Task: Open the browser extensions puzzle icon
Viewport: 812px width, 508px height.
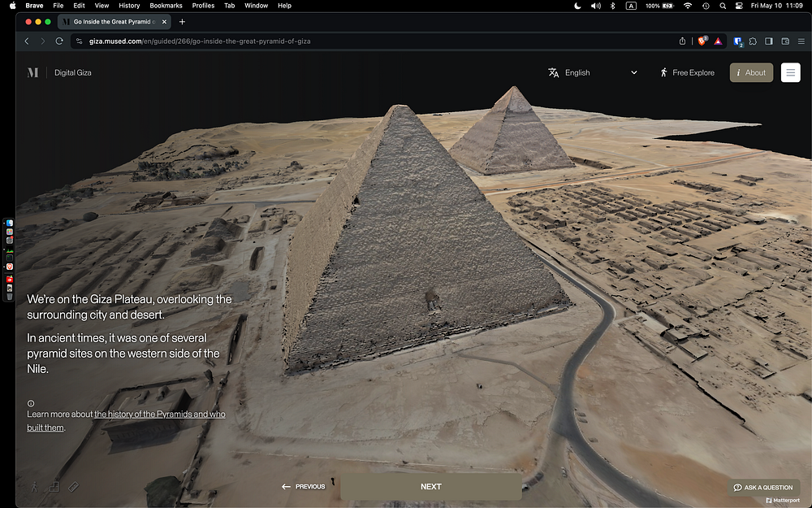Action: pos(754,41)
